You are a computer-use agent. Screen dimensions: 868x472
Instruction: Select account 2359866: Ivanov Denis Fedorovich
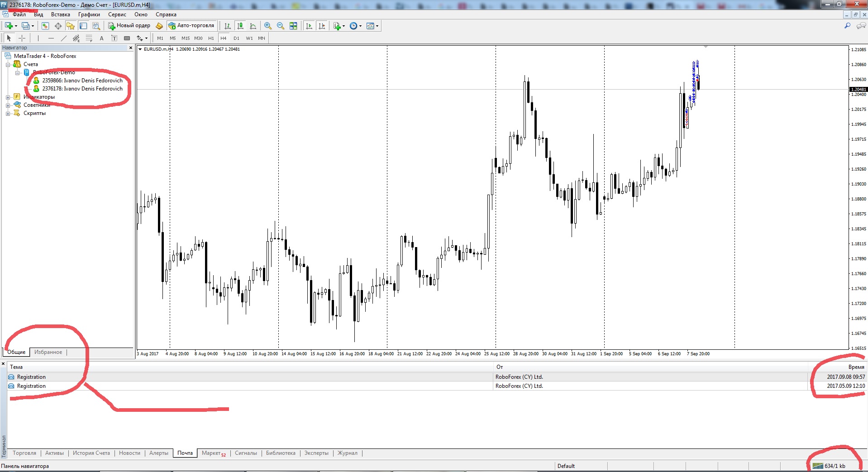[82, 81]
